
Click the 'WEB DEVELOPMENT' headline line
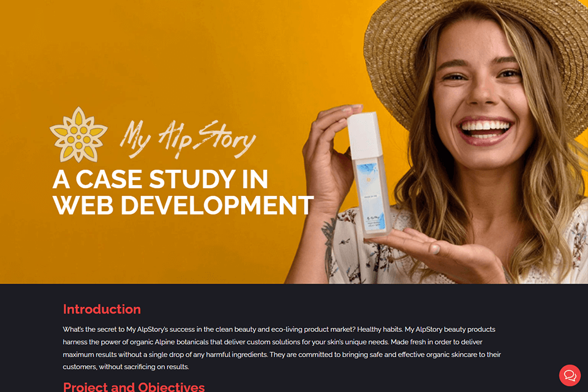tap(183, 205)
